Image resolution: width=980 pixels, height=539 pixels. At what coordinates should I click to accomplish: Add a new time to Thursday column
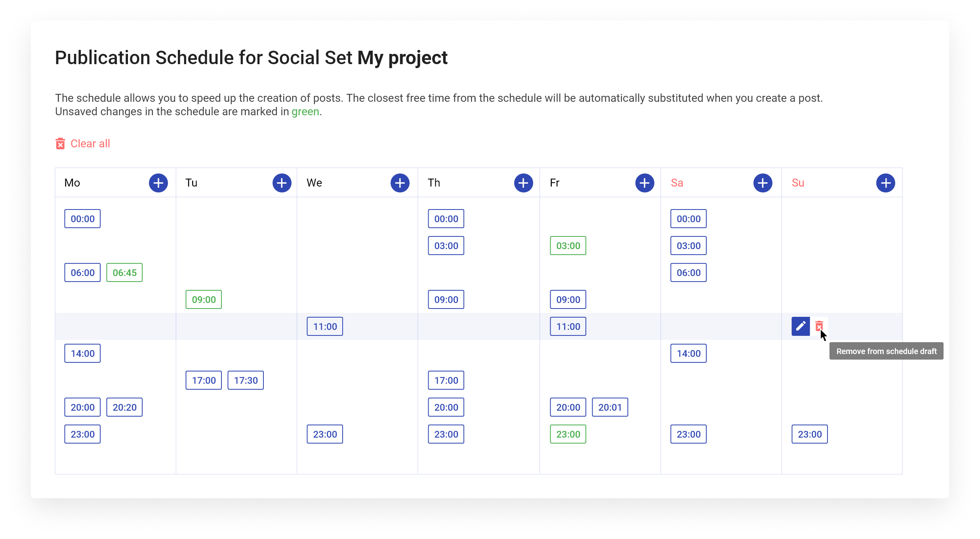tap(523, 183)
